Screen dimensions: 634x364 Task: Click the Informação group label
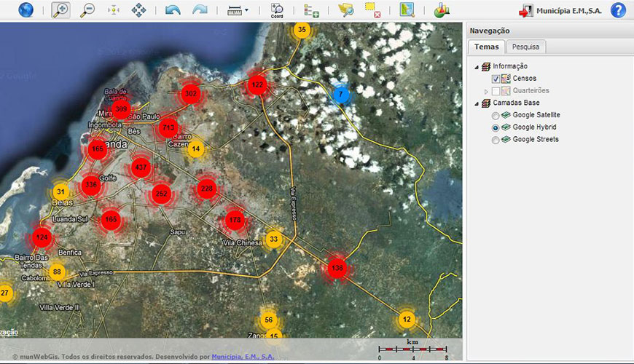click(510, 66)
